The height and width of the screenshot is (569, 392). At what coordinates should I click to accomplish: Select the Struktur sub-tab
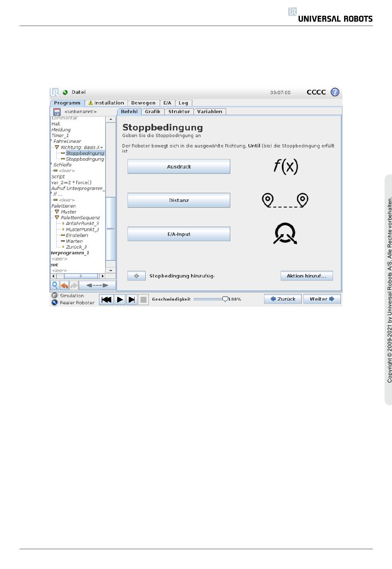[179, 111]
